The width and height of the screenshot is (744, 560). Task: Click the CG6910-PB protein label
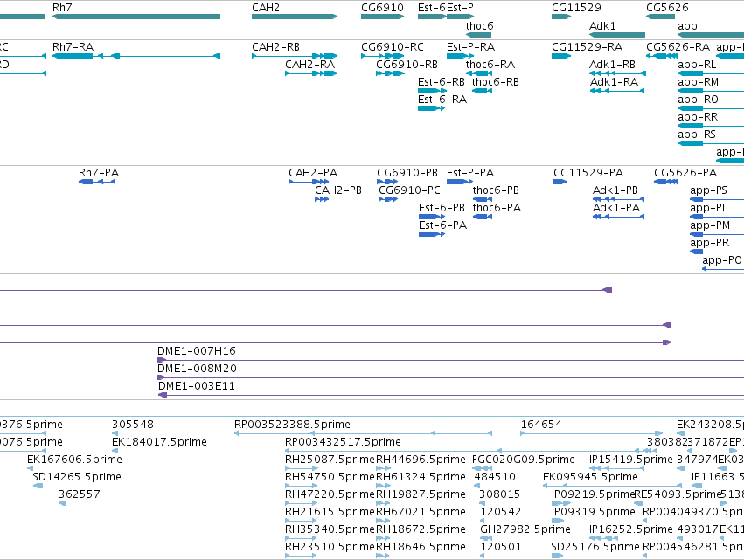(x=407, y=173)
